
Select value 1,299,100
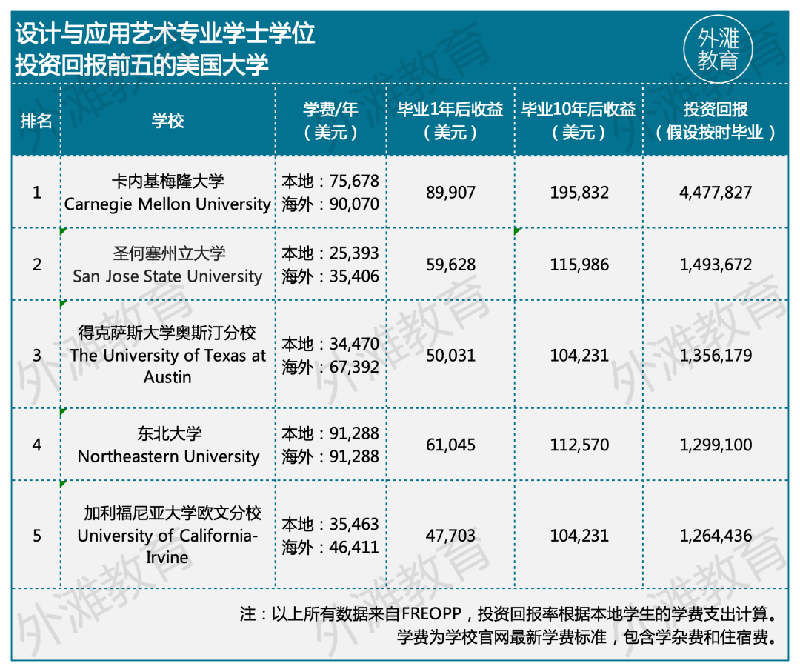716,445
